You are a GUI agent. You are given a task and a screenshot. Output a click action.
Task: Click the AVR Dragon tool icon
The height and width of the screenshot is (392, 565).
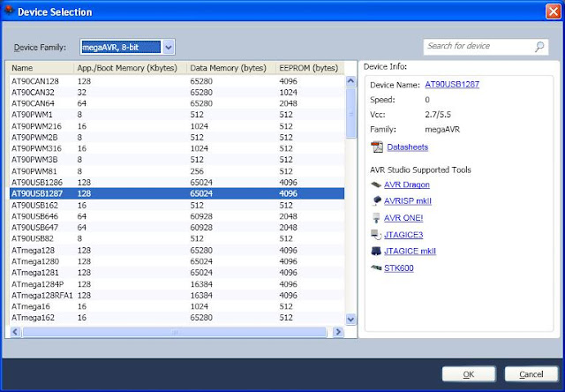click(376, 185)
